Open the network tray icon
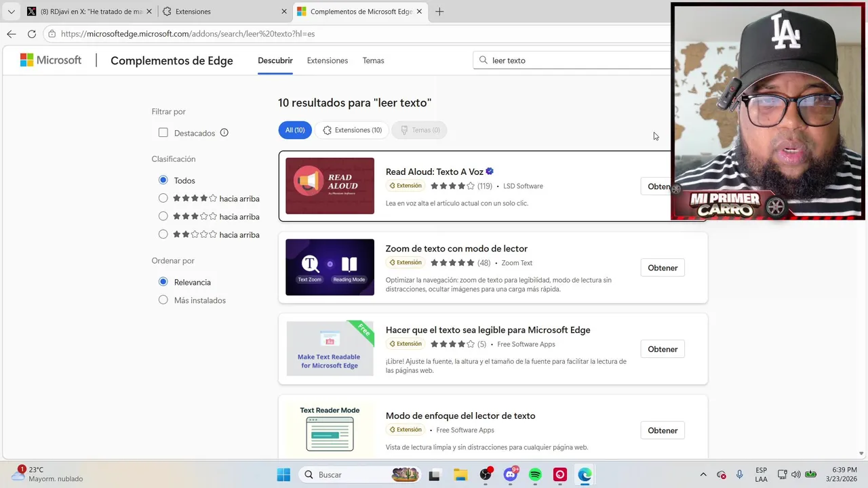Image resolution: width=868 pixels, height=488 pixels. point(783,474)
